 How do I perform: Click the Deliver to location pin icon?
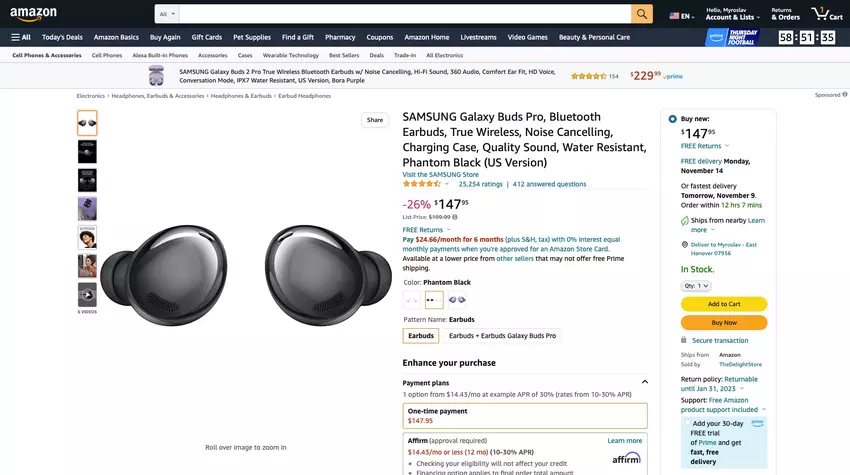(684, 244)
